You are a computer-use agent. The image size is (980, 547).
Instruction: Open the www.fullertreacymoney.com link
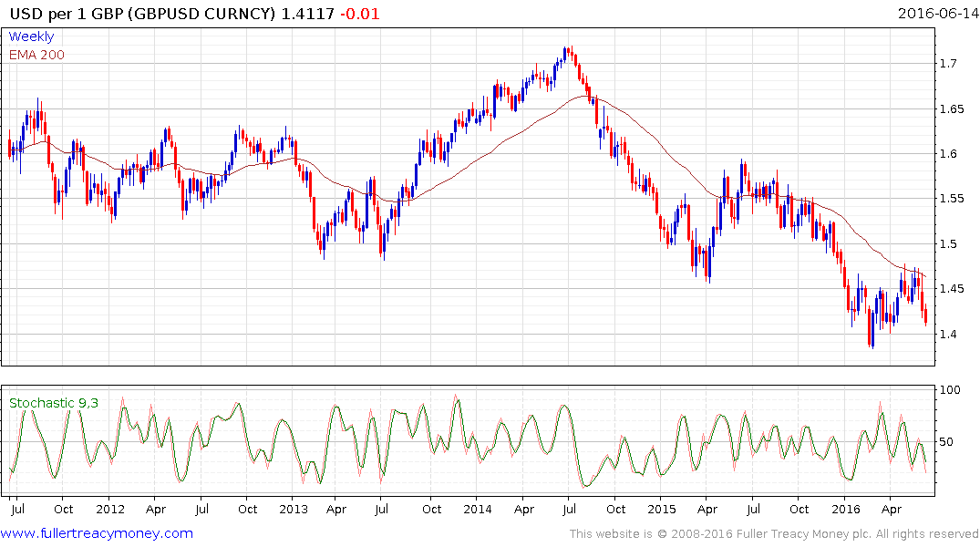coord(97,533)
